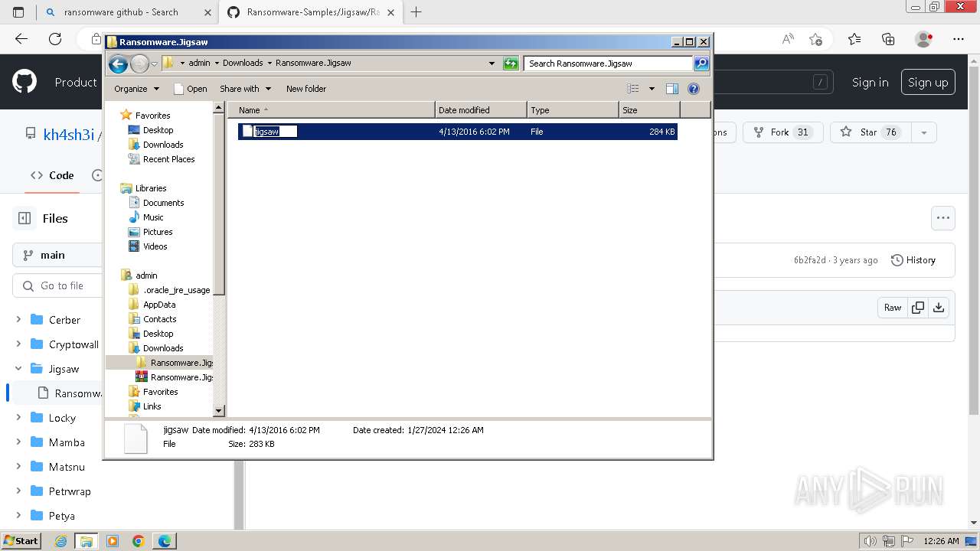980x551 pixels.
Task: Open main branch selector
Action: [x=57, y=255]
